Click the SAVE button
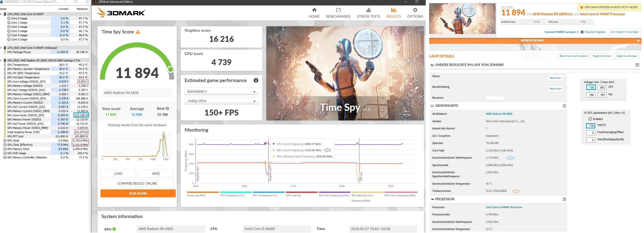The image size is (644, 233). [x=156, y=174]
